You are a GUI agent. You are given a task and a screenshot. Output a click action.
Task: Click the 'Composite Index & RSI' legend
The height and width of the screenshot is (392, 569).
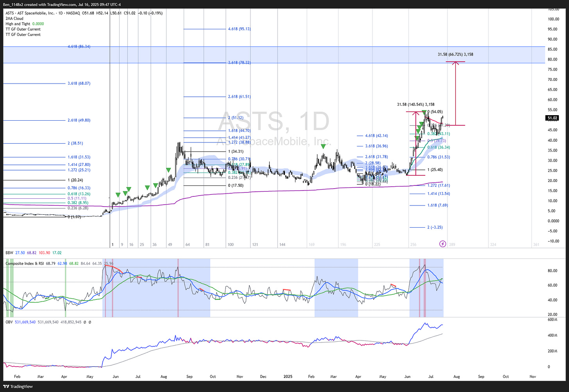click(25, 264)
